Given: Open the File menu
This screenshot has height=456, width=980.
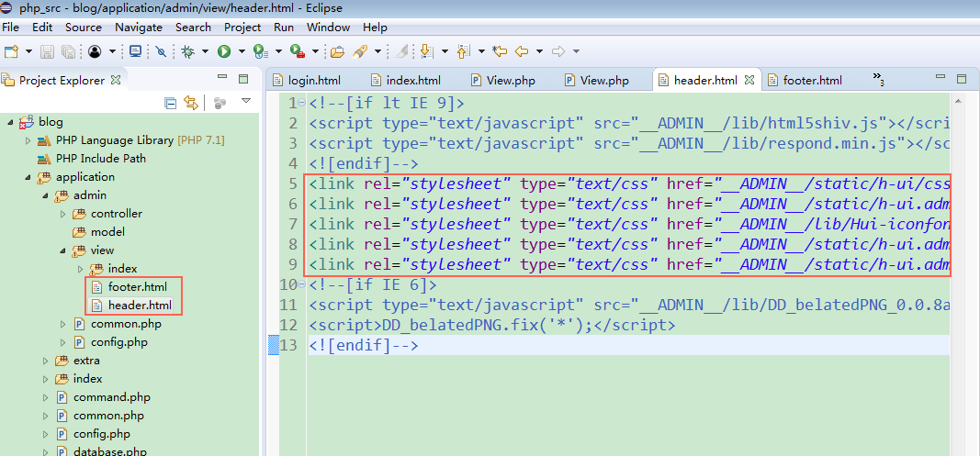Looking at the screenshot, I should (11, 28).
